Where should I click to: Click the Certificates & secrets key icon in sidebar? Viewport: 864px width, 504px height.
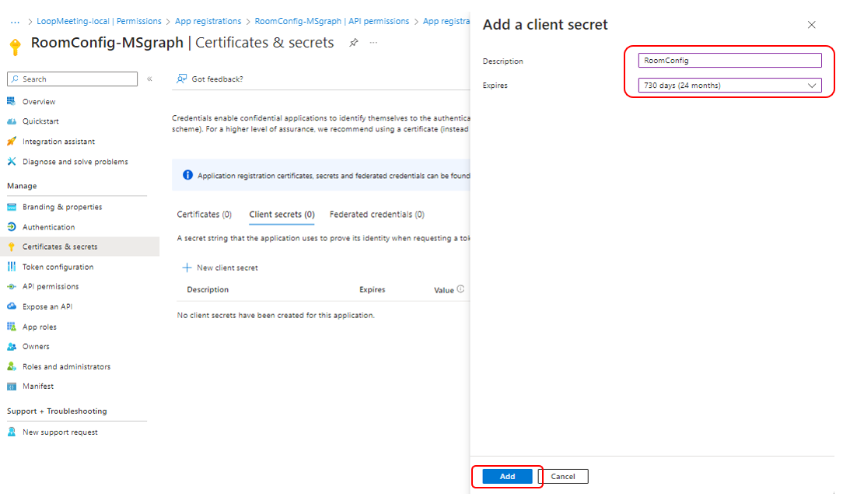[11, 247]
